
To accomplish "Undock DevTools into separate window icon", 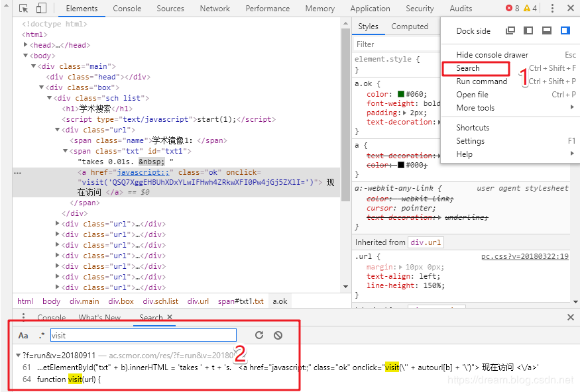I will coord(510,30).
